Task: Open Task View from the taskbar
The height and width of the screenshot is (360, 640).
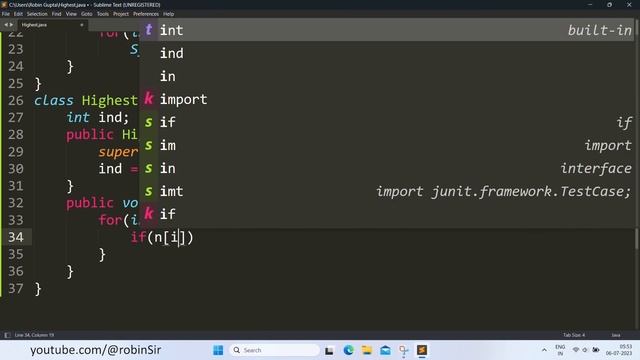Action: pos(329,350)
